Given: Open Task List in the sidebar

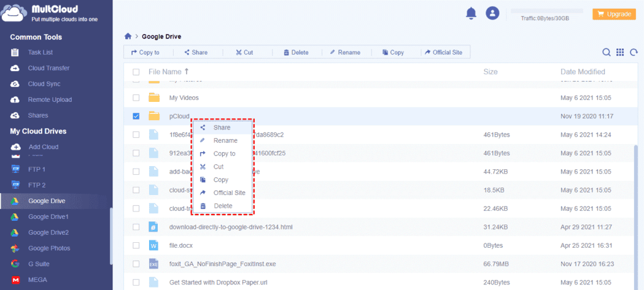Looking at the screenshot, I should pyautogui.click(x=40, y=53).
